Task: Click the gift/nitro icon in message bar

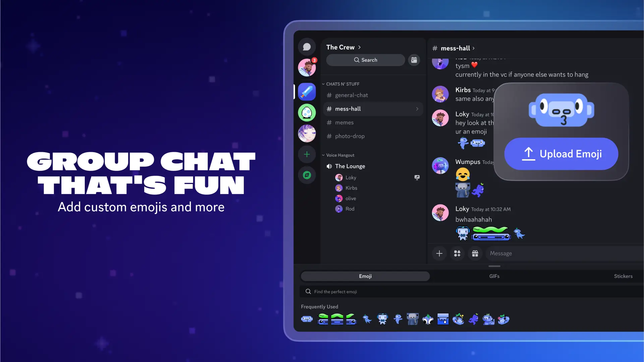Action: pos(475,253)
